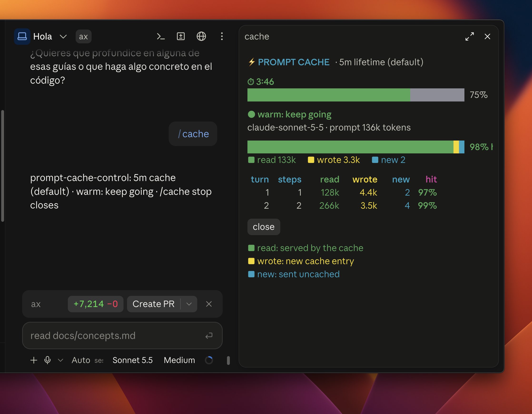Click the globe browser icon

(x=201, y=37)
